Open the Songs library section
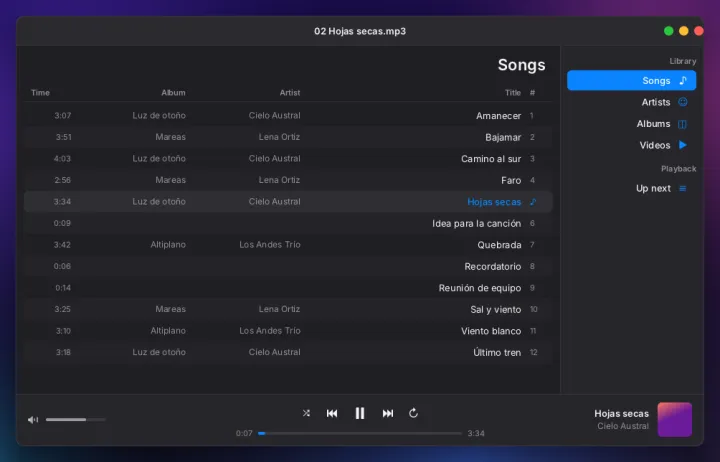This screenshot has height=462, width=720. pos(631,80)
